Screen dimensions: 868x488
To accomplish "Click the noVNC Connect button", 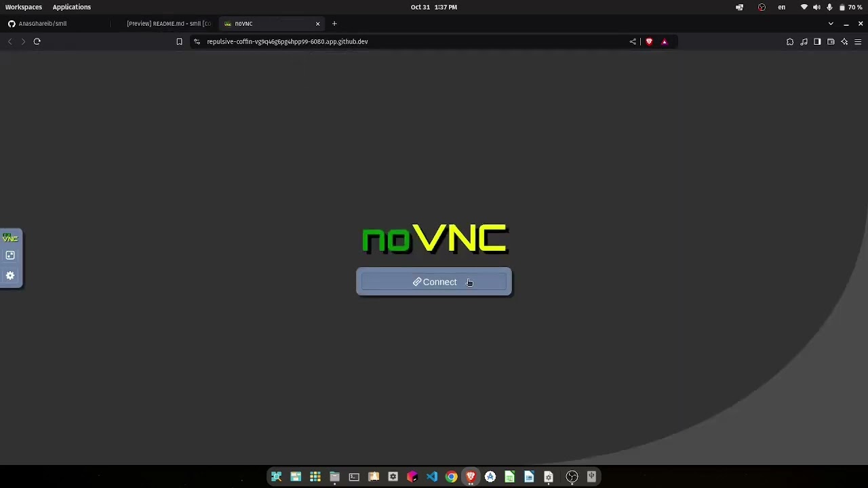I will 434,282.
